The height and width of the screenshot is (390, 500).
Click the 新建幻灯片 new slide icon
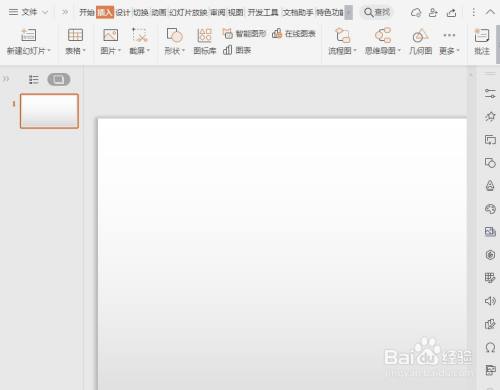[28, 35]
